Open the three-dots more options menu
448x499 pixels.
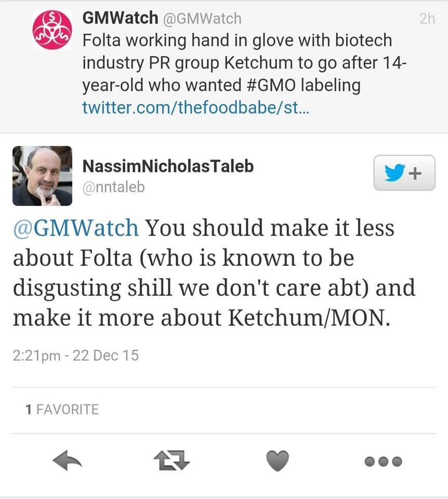click(x=384, y=462)
